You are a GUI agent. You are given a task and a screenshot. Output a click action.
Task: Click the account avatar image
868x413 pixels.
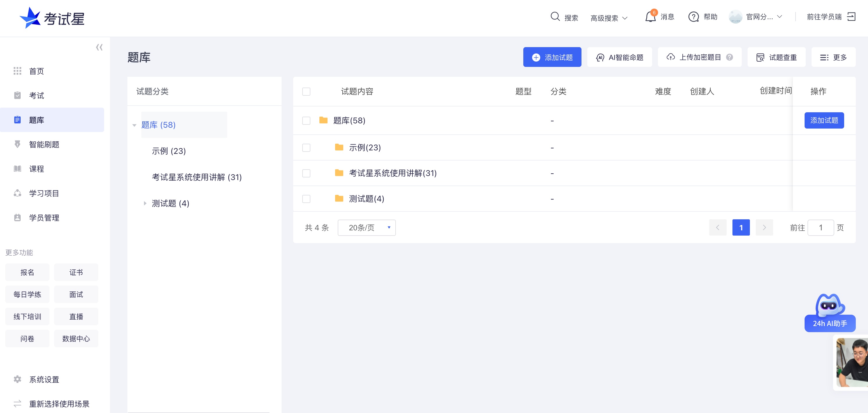click(735, 17)
